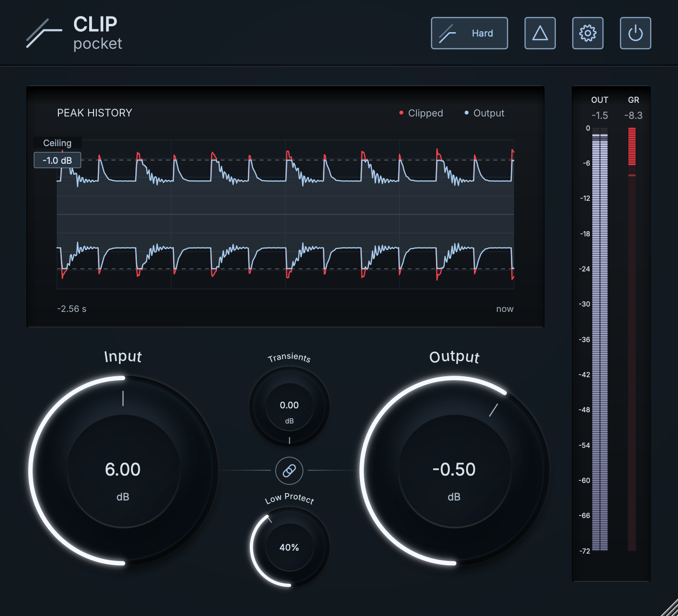
Task: Open the settings gear button
Action: [x=587, y=33]
